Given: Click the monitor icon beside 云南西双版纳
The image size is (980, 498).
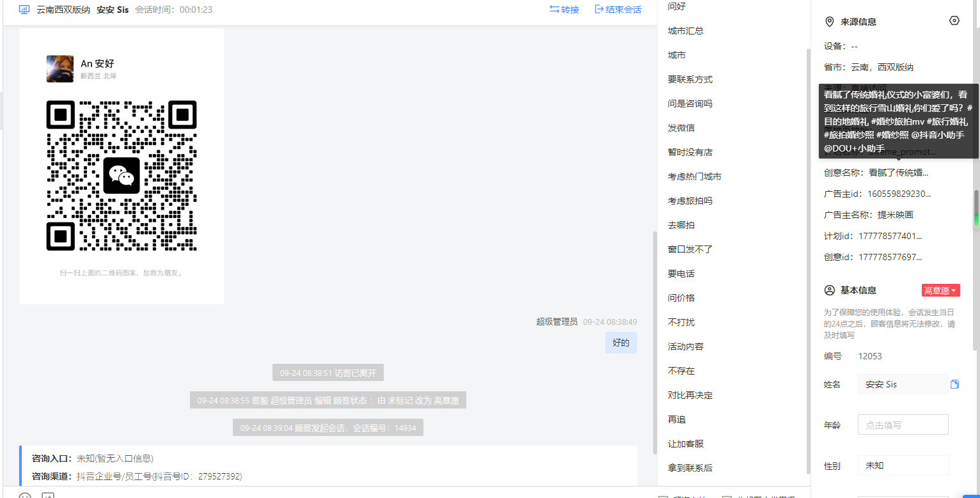Looking at the screenshot, I should [x=24, y=10].
